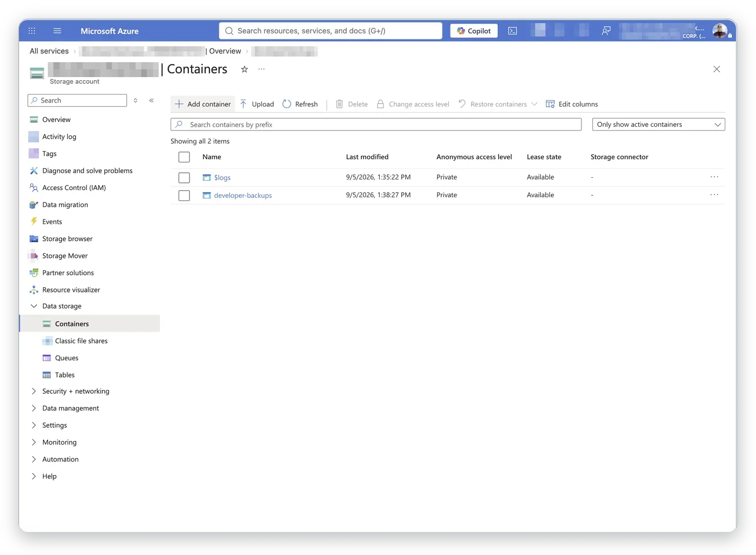Open more options for developer-backups row
This screenshot has width=756, height=555.
pos(714,195)
